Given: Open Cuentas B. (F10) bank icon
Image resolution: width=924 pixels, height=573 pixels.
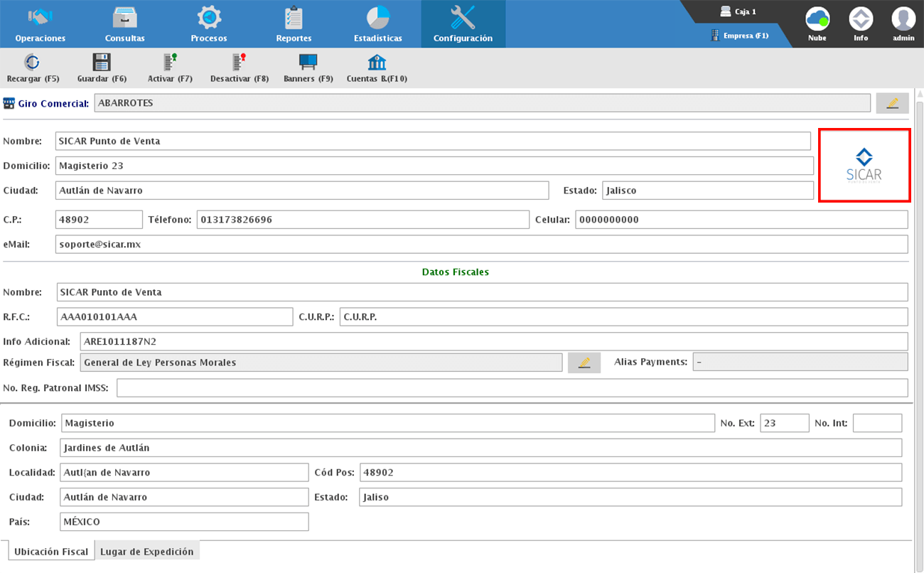Looking at the screenshot, I should [377, 63].
